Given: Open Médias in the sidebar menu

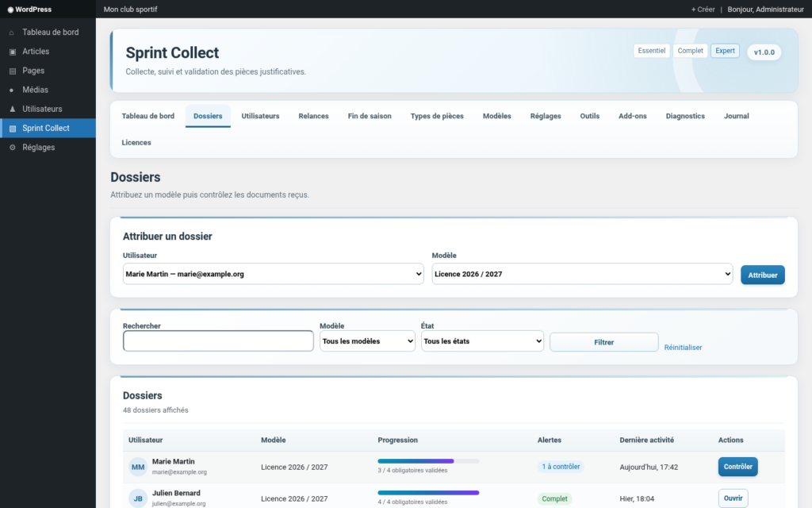Looking at the screenshot, I should pos(48,90).
